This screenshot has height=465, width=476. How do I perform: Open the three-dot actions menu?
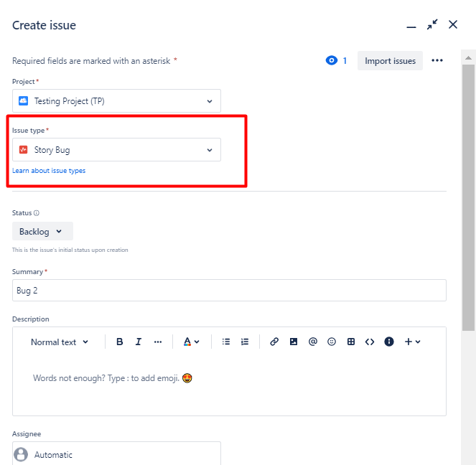pos(437,60)
